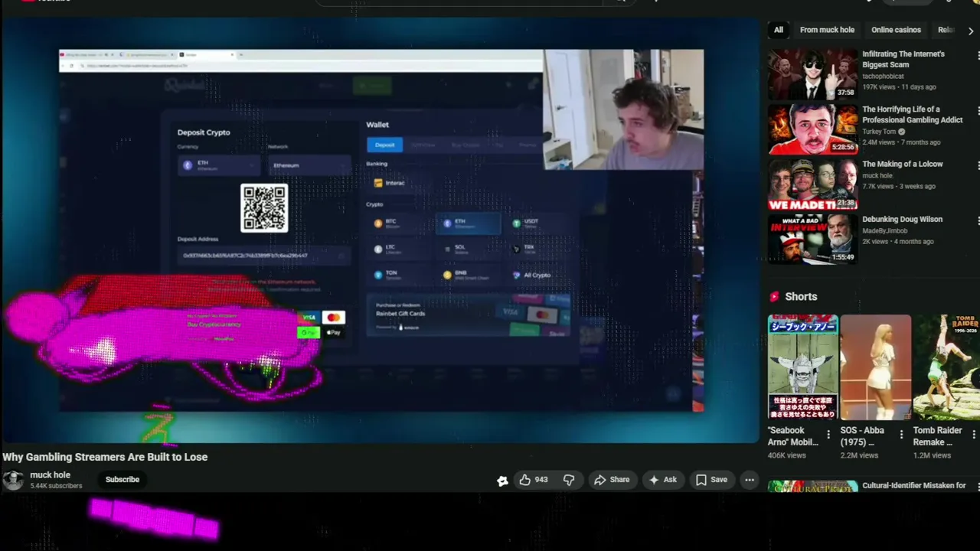
Task: Click the Ask sparkle button
Action: pos(663,480)
